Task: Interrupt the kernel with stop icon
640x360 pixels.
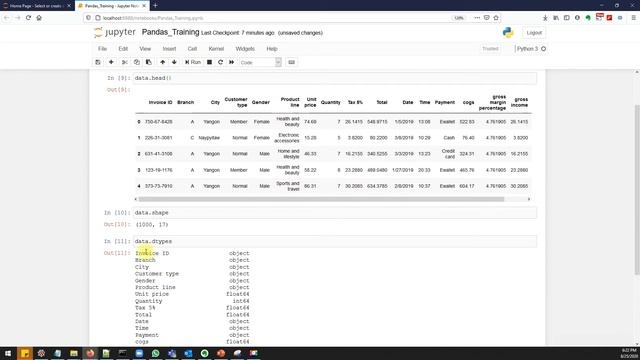Action: coord(209,62)
